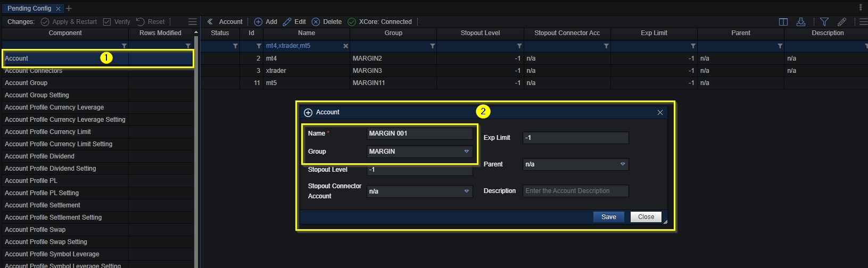Select Account Profile Settlement component
This screenshot has width=868, height=268.
96,205
